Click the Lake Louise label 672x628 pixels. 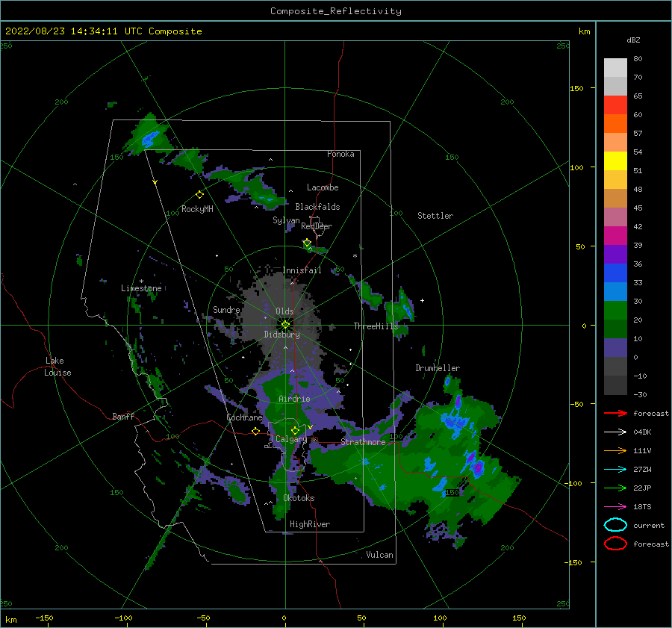57,367
